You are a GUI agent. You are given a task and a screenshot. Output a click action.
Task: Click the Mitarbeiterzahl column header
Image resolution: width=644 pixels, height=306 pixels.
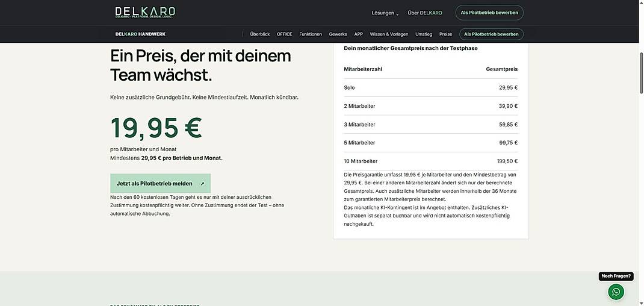click(x=363, y=69)
